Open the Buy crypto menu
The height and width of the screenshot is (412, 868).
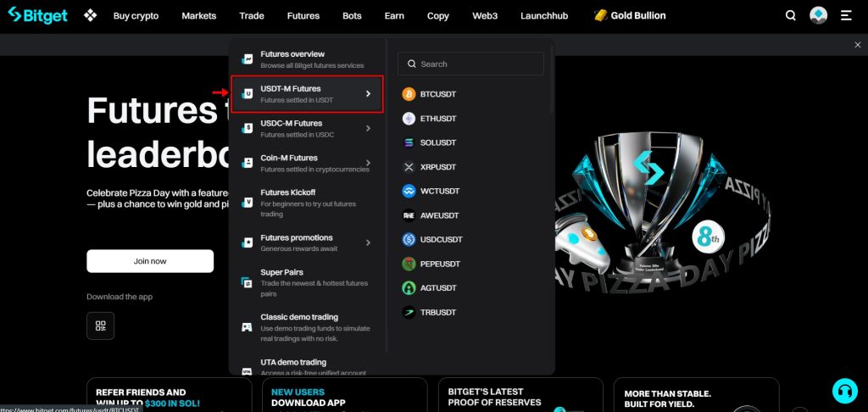136,15
